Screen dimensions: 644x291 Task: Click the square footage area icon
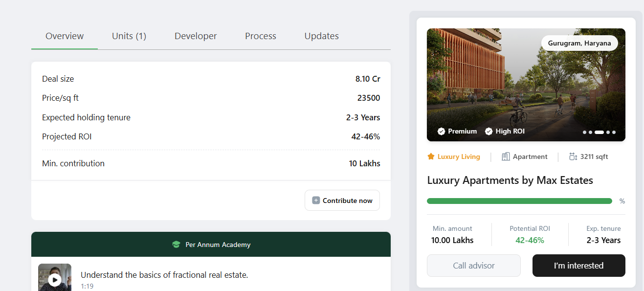(x=573, y=157)
